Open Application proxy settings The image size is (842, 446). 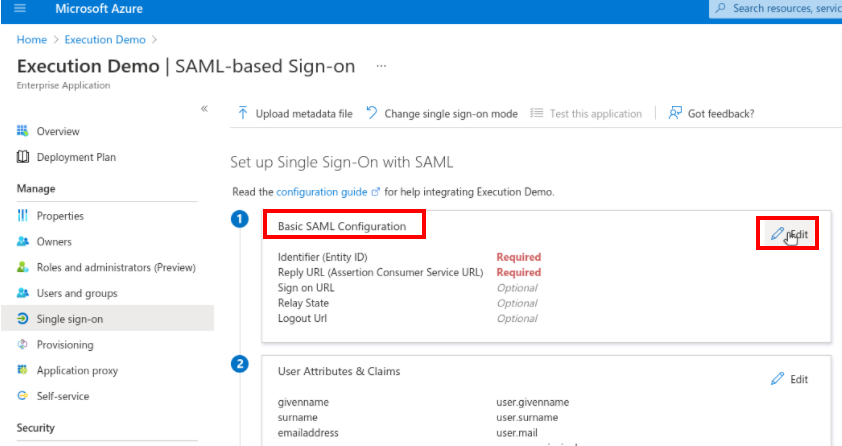(77, 371)
